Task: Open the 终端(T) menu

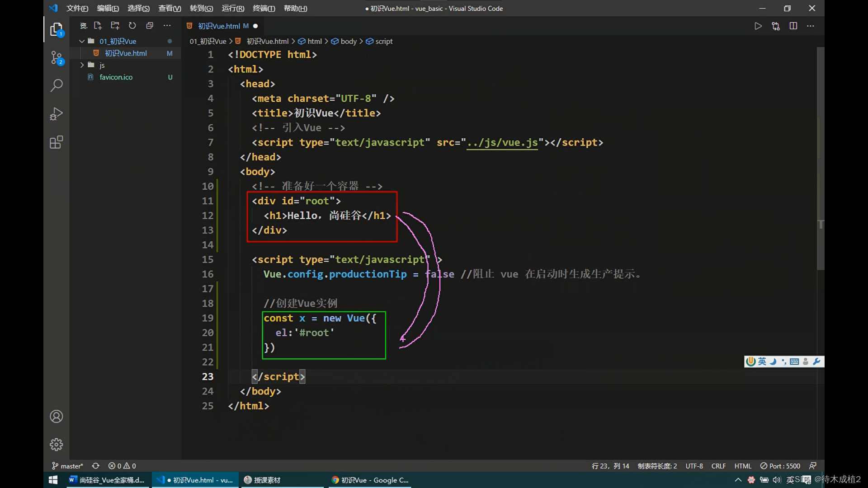Action: [x=264, y=8]
